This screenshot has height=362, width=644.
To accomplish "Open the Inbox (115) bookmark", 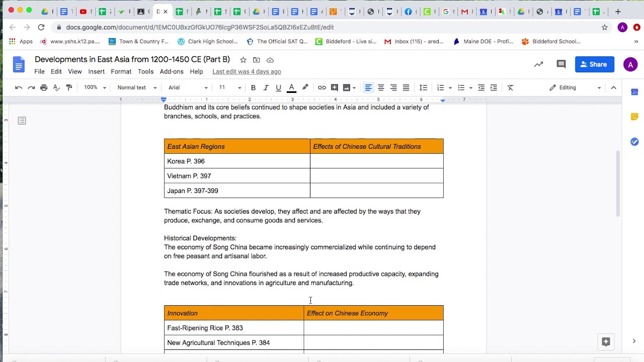I will tap(414, 41).
